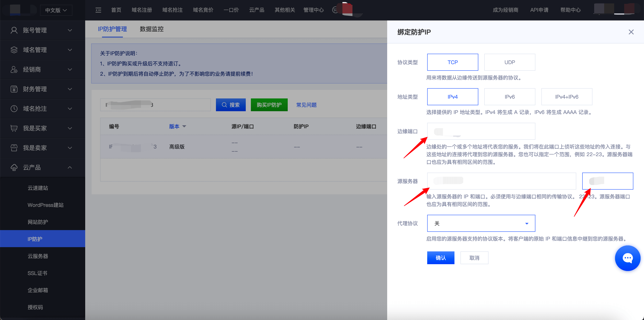Click the 版本 column filter arrow
This screenshot has height=320, width=644.
point(184,126)
